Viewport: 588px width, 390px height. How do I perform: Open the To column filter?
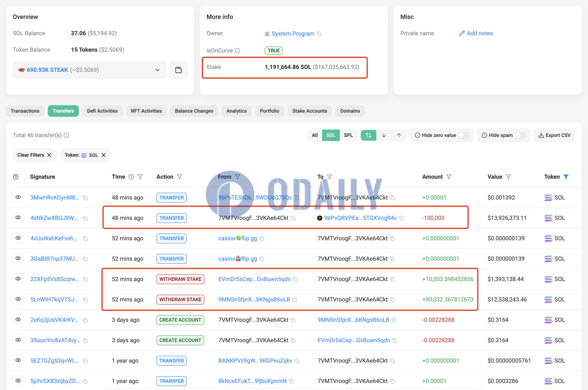click(x=330, y=177)
